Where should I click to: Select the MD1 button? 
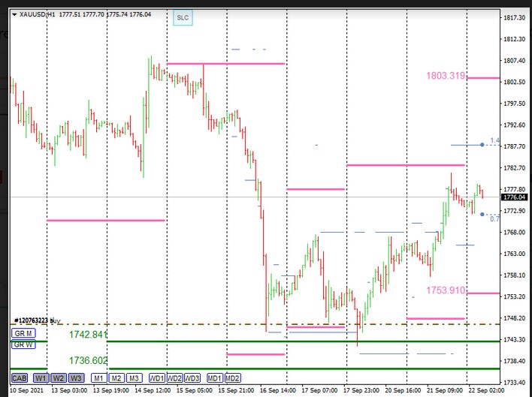tap(215, 377)
